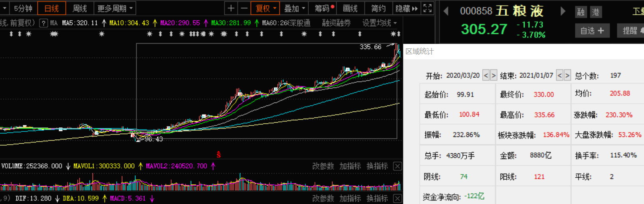Go to next stock right arrow

point(563,11)
